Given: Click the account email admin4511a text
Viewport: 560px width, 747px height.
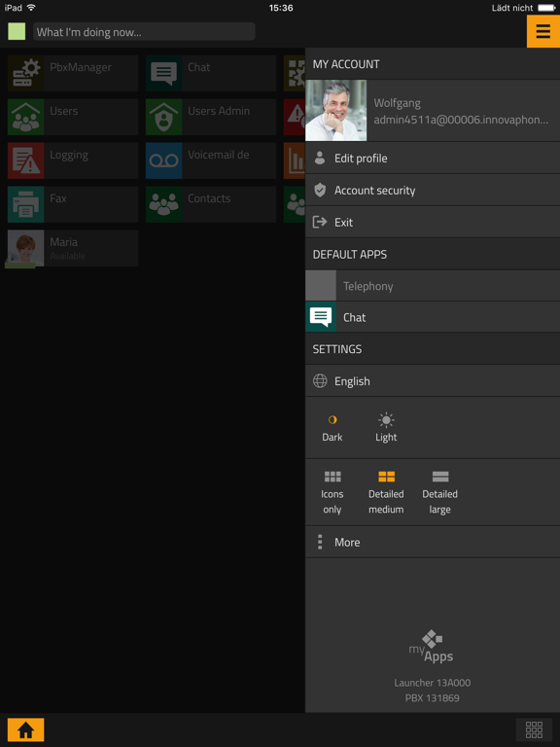Looking at the screenshot, I should (x=461, y=120).
